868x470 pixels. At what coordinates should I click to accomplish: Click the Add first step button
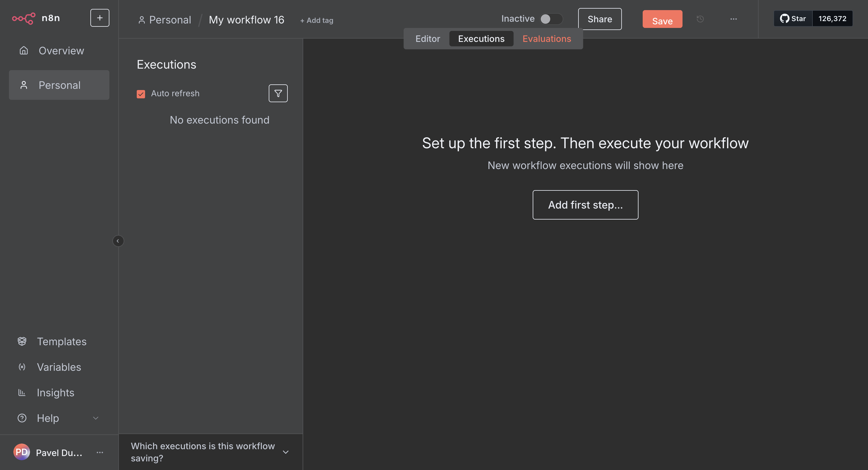(x=585, y=205)
